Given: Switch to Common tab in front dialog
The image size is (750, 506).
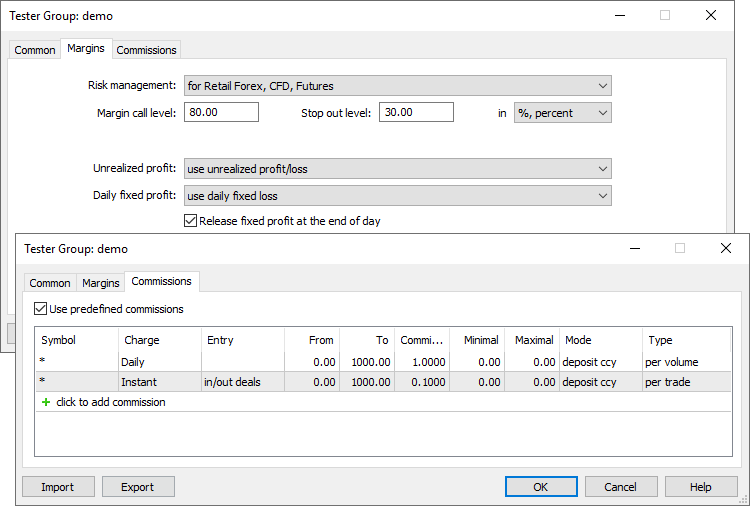Looking at the screenshot, I should 50,283.
